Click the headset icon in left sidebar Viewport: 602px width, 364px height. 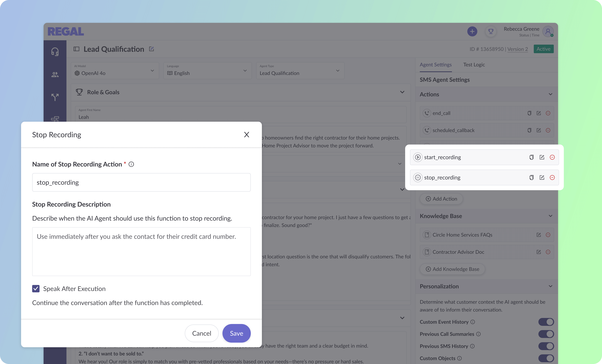(55, 52)
